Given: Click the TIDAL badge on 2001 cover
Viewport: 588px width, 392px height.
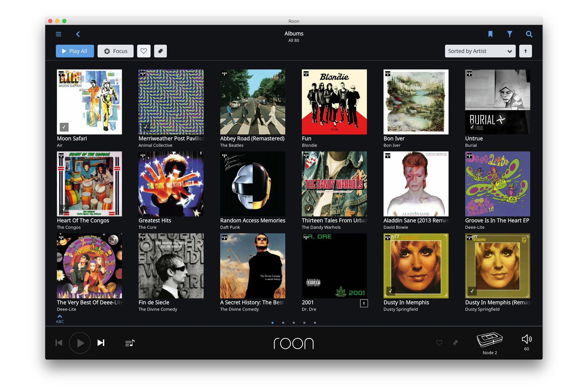Looking at the screenshot, I should (306, 238).
